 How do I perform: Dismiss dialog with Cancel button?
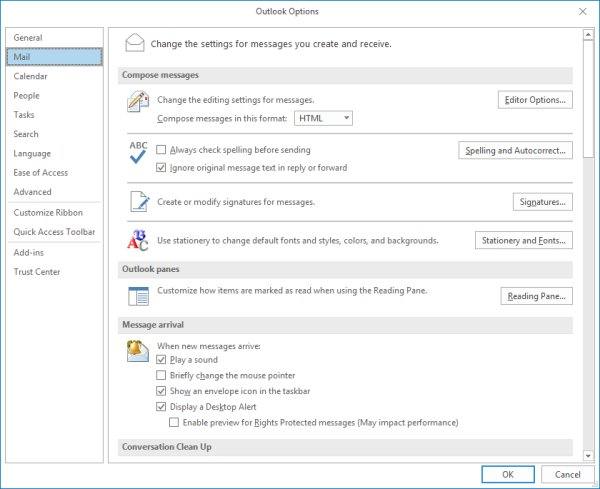pos(567,474)
